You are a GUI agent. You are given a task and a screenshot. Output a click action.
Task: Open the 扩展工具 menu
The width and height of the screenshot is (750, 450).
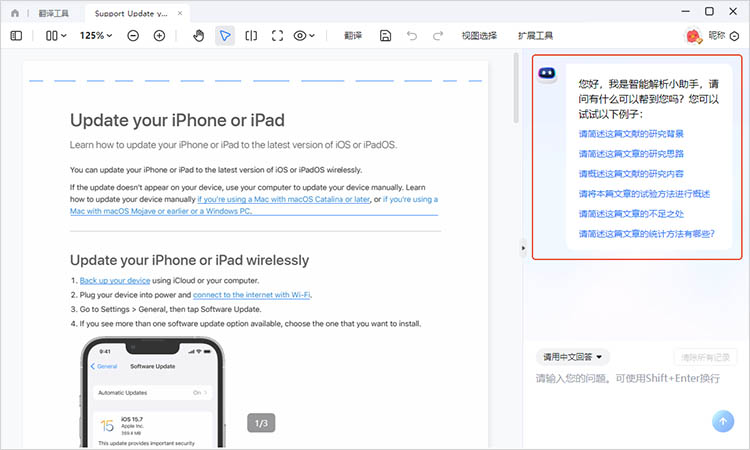pyautogui.click(x=535, y=35)
